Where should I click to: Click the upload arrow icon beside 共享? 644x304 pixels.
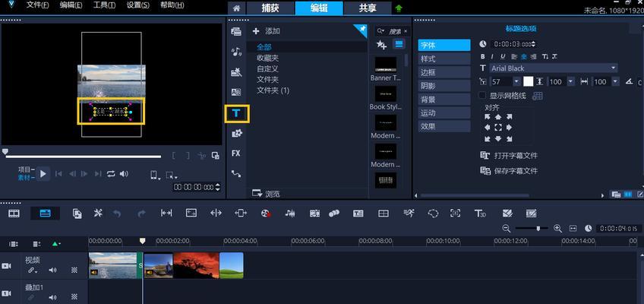(x=399, y=8)
